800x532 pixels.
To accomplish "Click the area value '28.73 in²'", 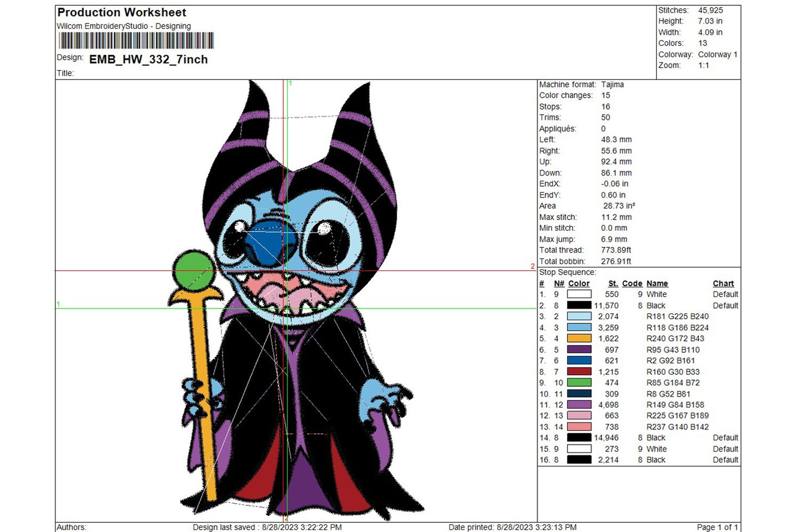I will (x=619, y=206).
